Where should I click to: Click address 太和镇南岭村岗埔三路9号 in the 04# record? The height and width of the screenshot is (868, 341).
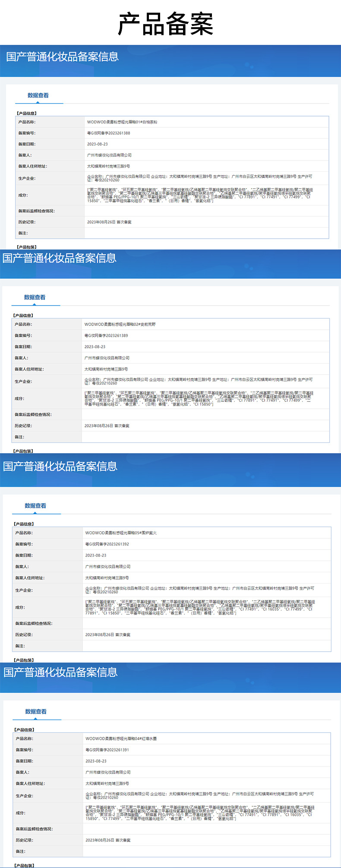107,783
